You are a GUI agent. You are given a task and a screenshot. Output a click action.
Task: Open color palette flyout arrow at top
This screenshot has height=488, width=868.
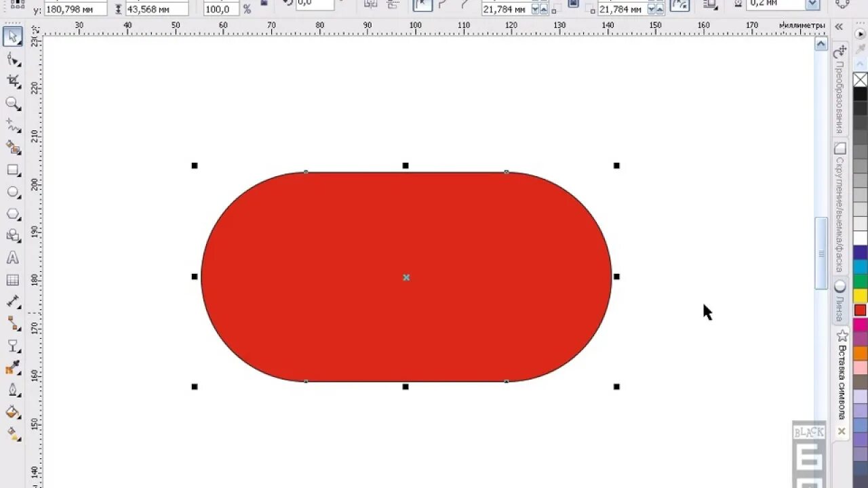point(860,33)
